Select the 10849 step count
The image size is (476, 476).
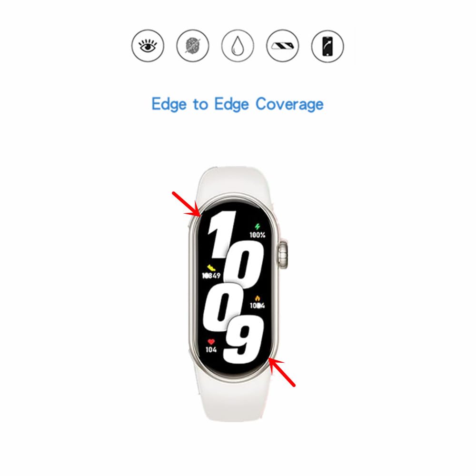coord(211,276)
